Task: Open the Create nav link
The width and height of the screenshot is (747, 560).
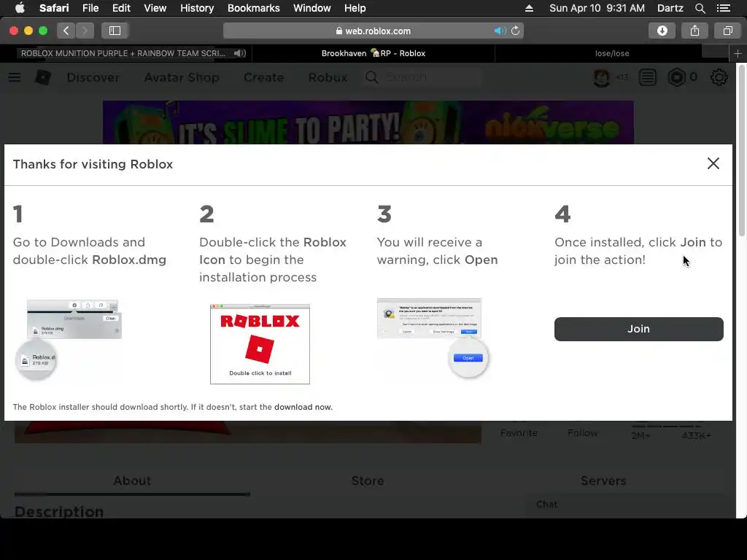Action: click(x=263, y=77)
